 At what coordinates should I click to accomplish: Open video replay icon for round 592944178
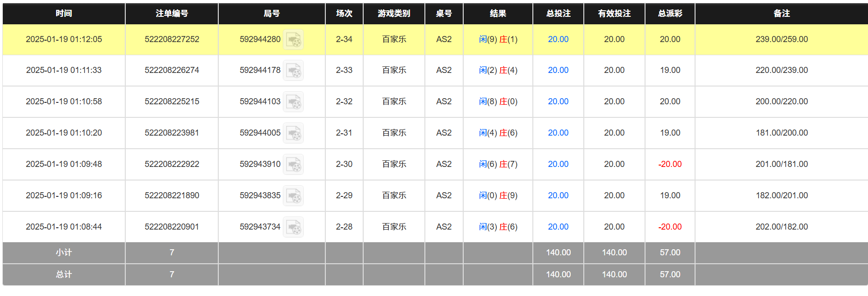point(294,71)
